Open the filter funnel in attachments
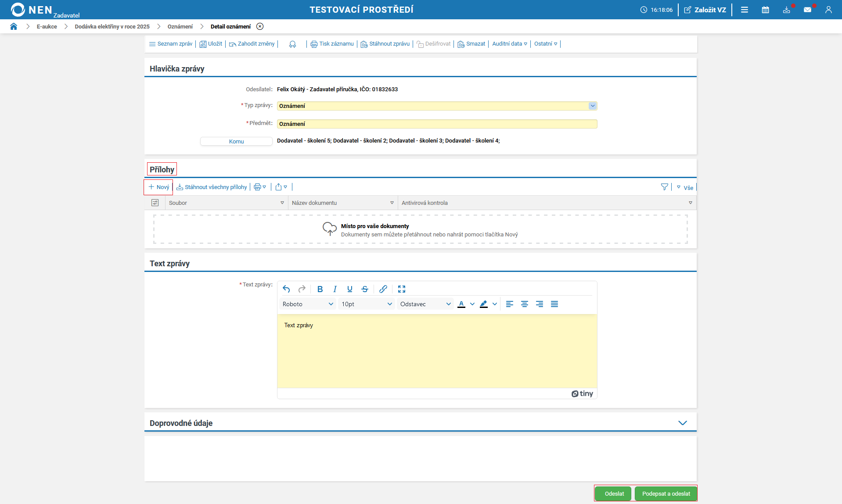The height and width of the screenshot is (504, 842). tap(664, 187)
